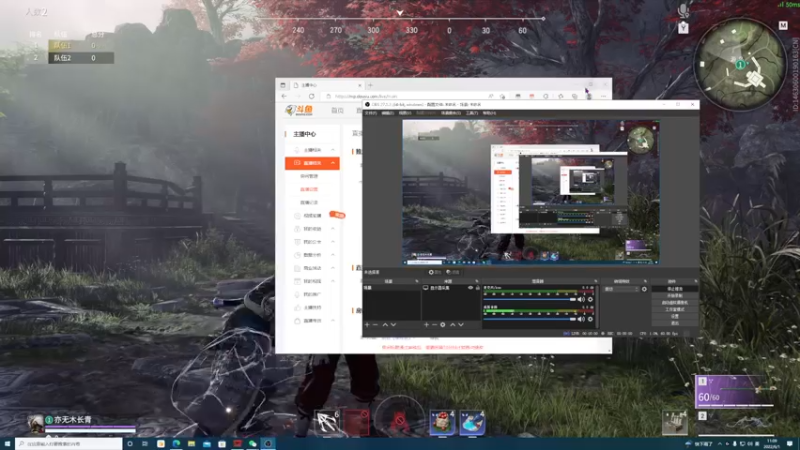Open 直播记录 sidebar sub-item

pyautogui.click(x=309, y=203)
